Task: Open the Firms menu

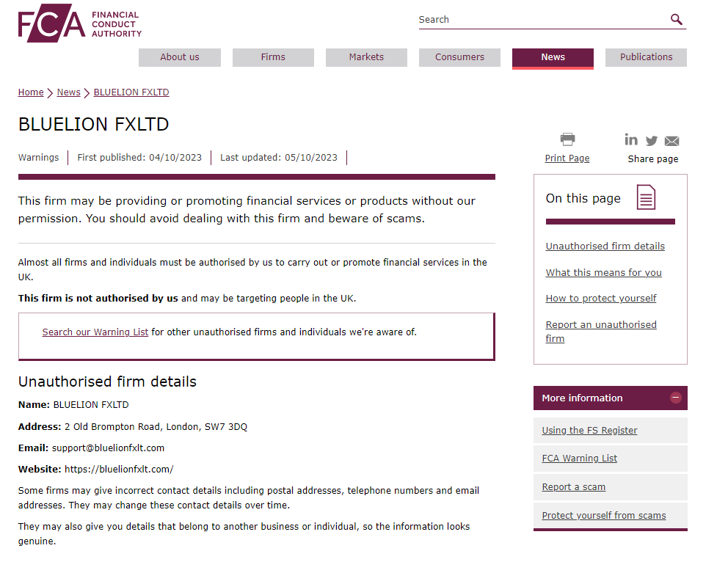Action: pos(273,57)
